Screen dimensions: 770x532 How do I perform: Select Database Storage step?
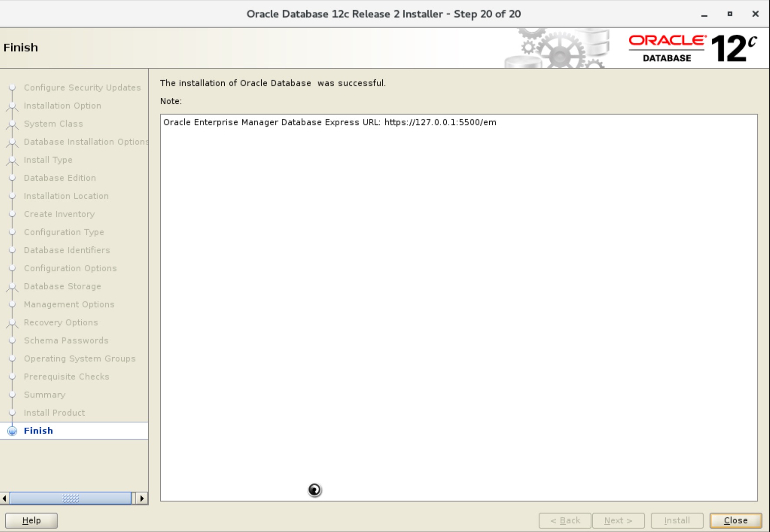pos(63,286)
